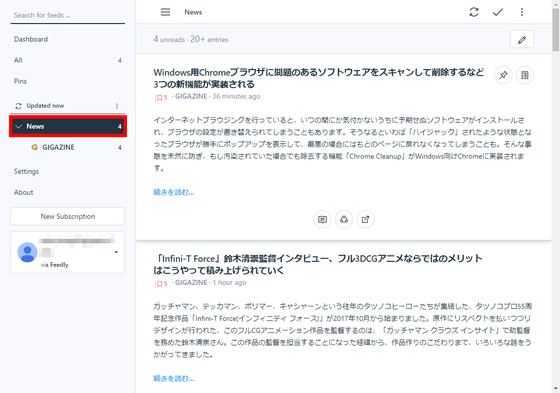Screen dimensions: 560x393
Task: Open the About page
Action: [24, 192]
